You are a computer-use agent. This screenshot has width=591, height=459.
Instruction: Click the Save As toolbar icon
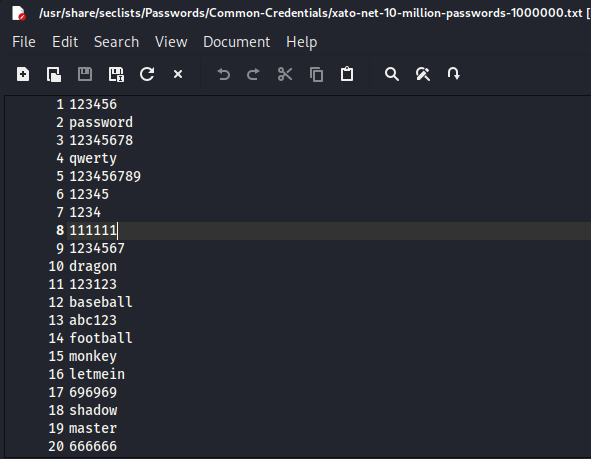[116, 74]
